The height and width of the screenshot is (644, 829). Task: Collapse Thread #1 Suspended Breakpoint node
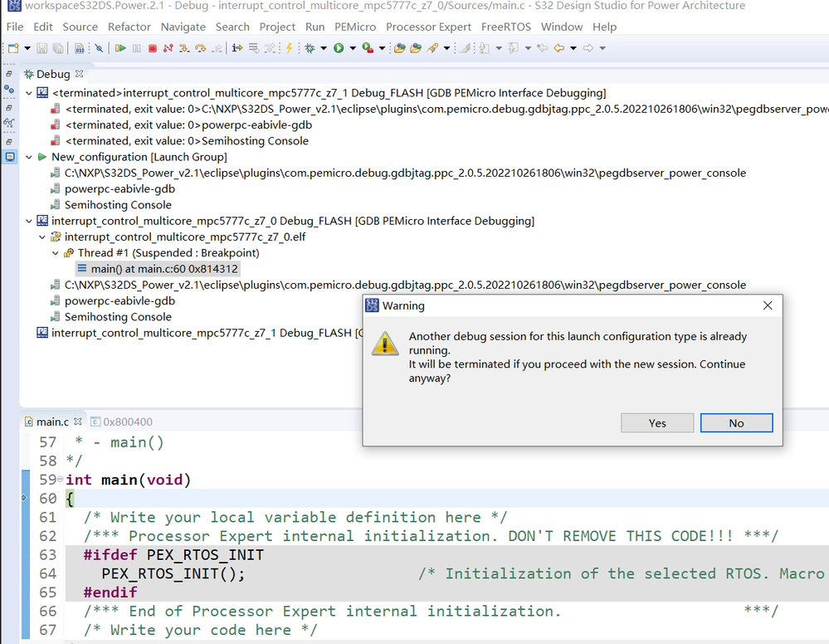pyautogui.click(x=56, y=253)
